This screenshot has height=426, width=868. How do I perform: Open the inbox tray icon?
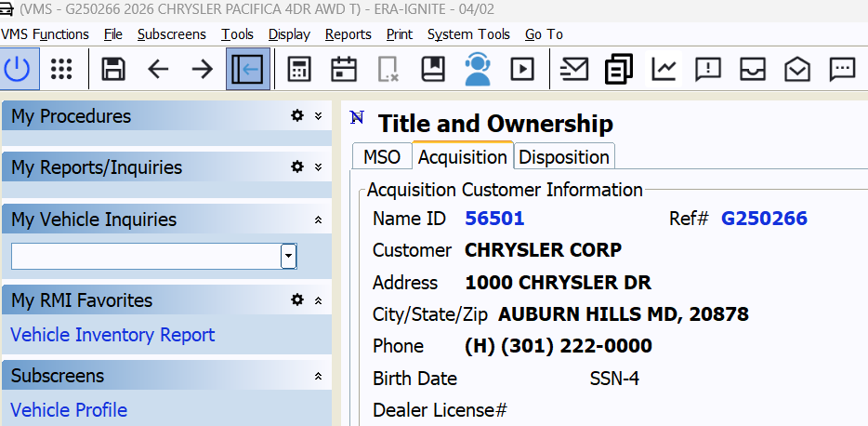click(x=753, y=69)
